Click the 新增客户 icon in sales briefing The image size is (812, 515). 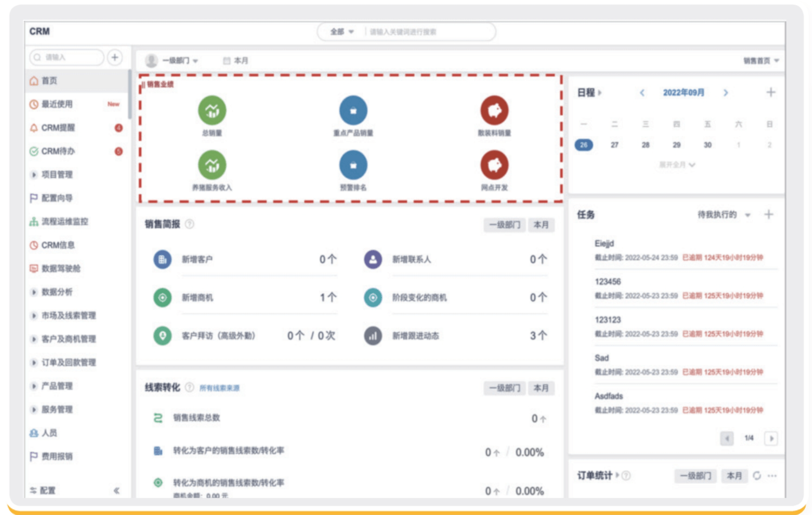click(x=162, y=259)
